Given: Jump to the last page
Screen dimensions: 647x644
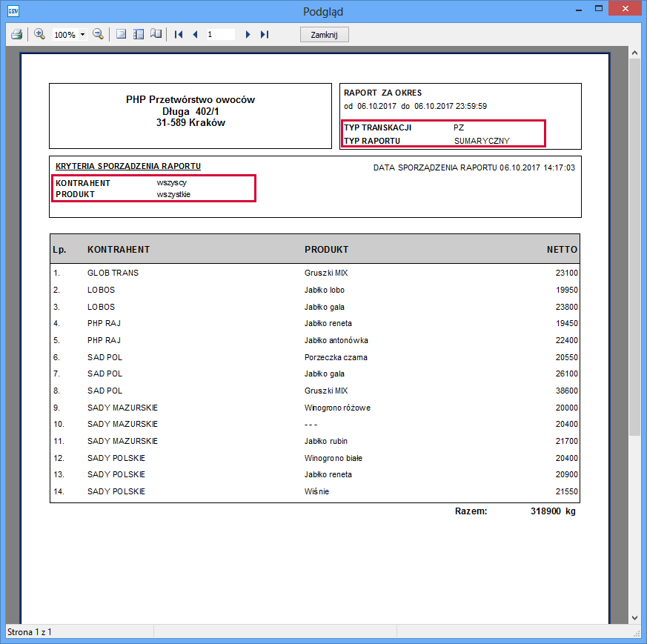Looking at the screenshot, I should (265, 34).
